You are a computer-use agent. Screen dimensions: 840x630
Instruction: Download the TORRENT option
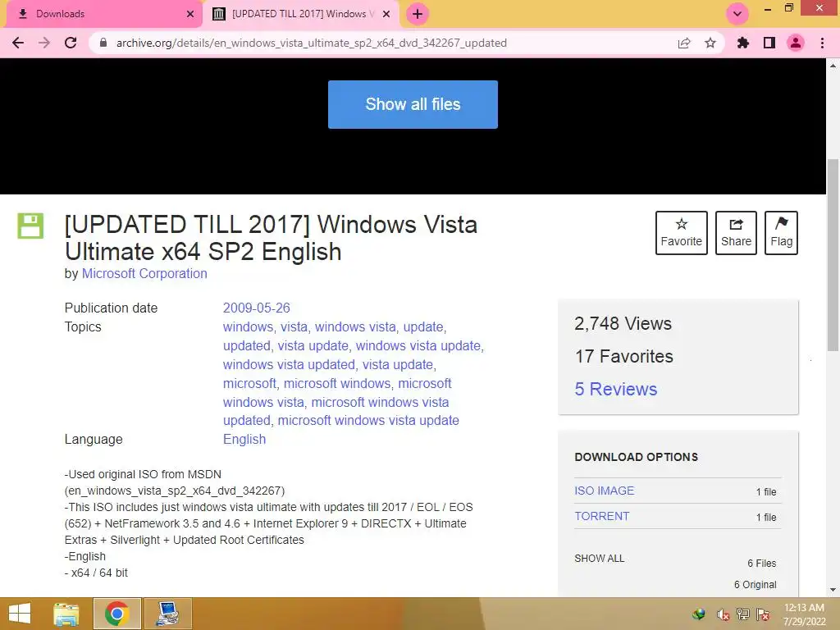tap(601, 516)
